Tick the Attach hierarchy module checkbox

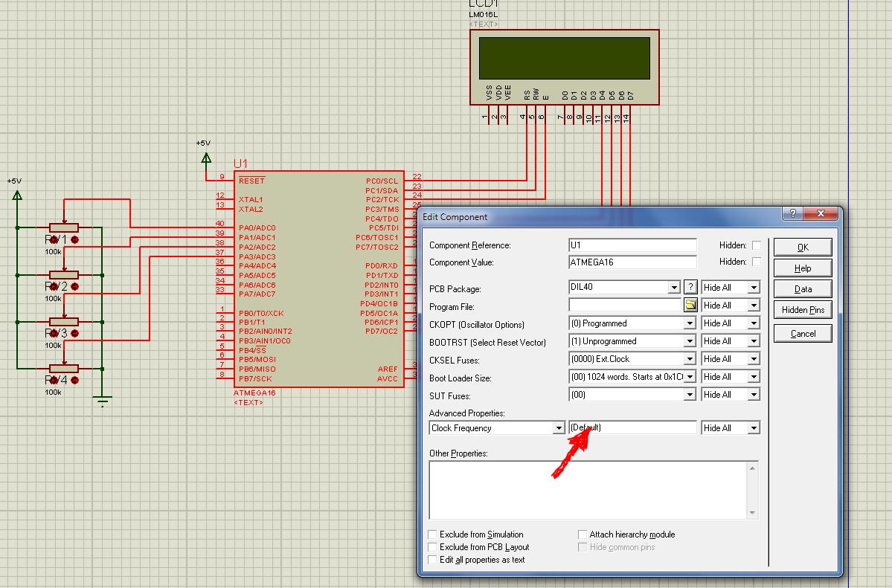[583, 534]
